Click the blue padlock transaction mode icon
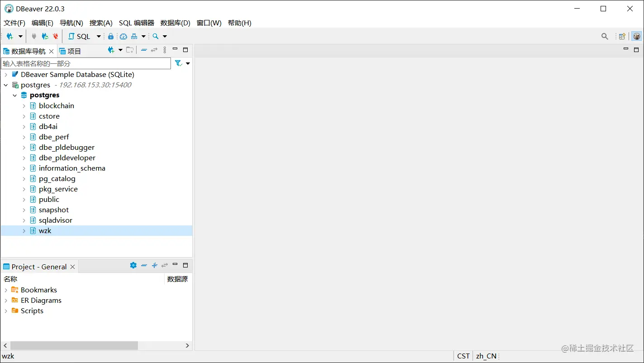 pos(111,36)
